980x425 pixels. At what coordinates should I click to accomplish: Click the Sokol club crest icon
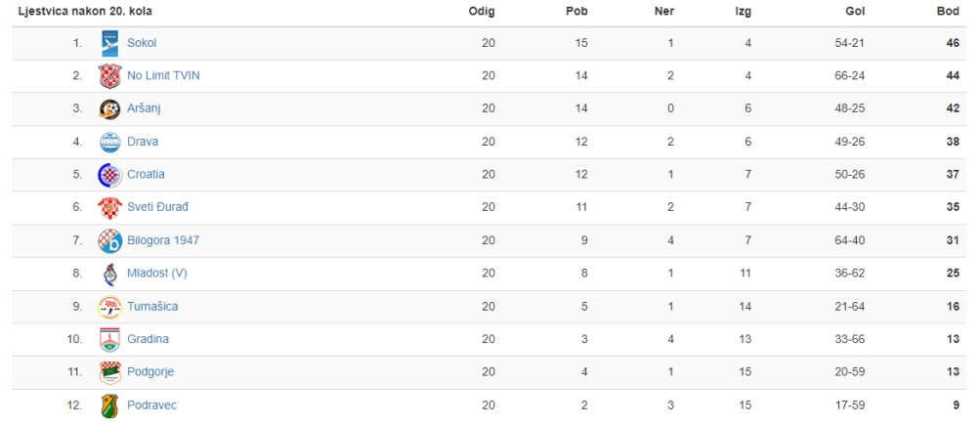(x=110, y=43)
